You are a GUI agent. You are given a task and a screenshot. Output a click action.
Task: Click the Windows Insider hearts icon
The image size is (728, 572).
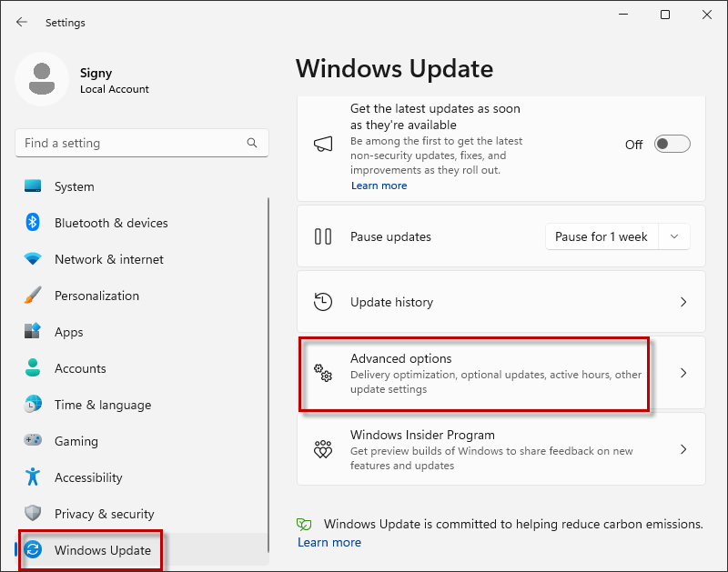(x=323, y=449)
